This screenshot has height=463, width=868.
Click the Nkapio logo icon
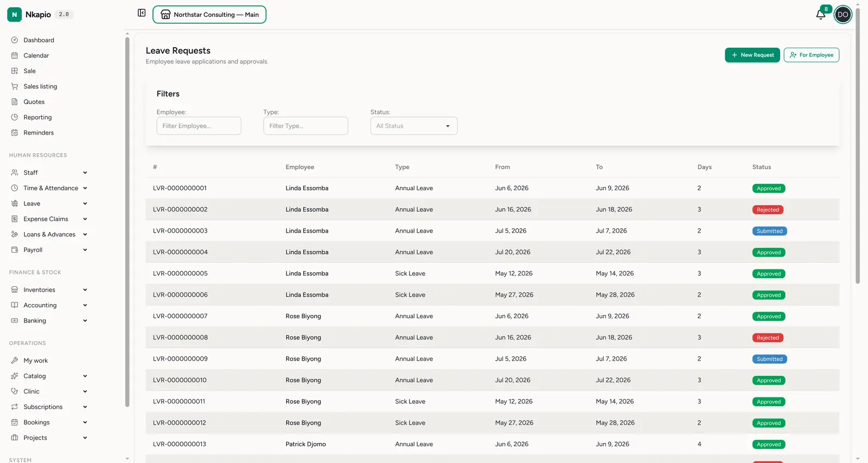click(15, 15)
